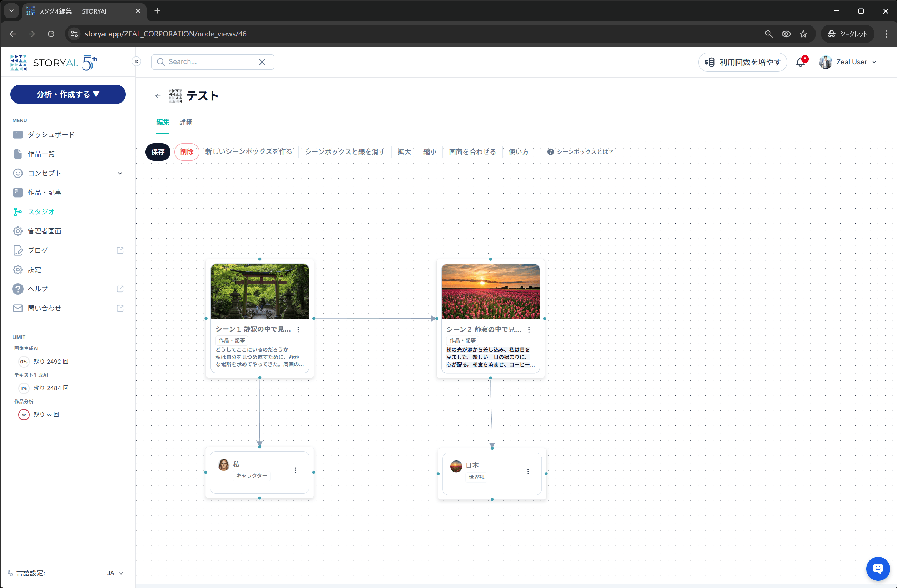Open the browser tab search dropdown

pos(11,11)
